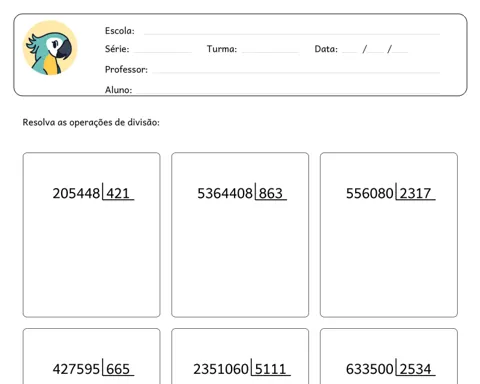Select the dividend 205448
The height and width of the screenshot is (384, 480).
(76, 193)
